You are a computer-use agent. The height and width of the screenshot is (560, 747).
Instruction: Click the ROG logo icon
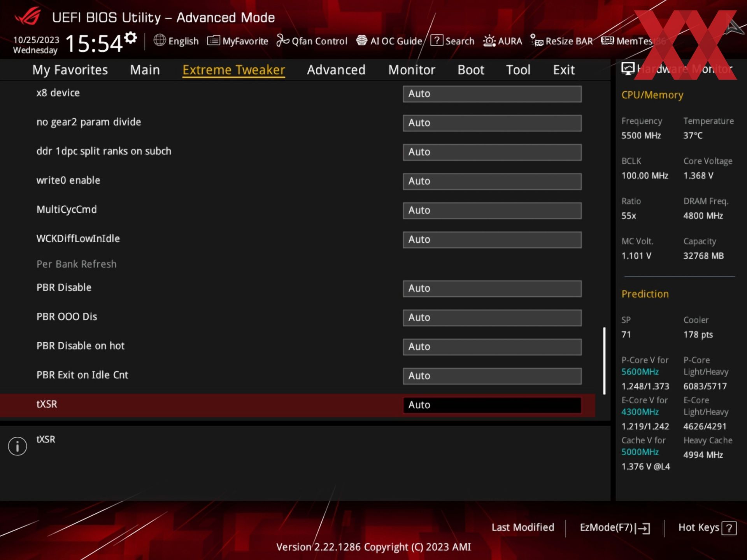point(28,16)
